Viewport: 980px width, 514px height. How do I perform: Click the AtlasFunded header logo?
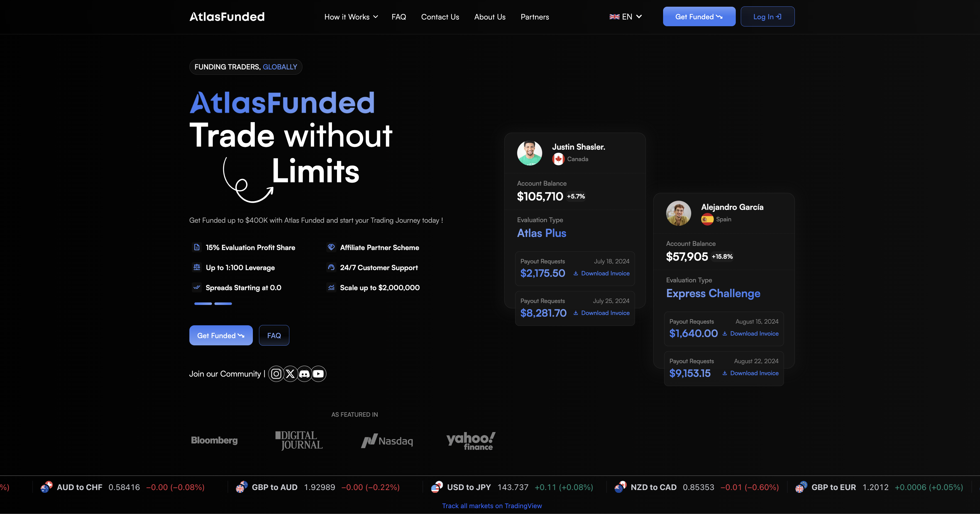click(227, 17)
